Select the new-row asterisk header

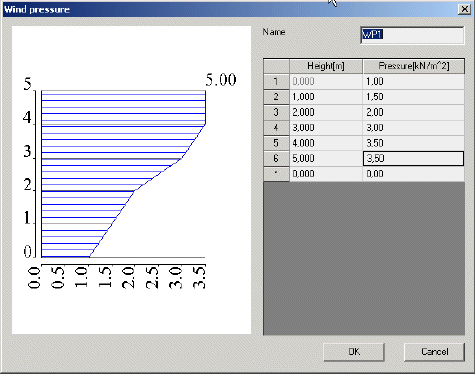point(276,174)
